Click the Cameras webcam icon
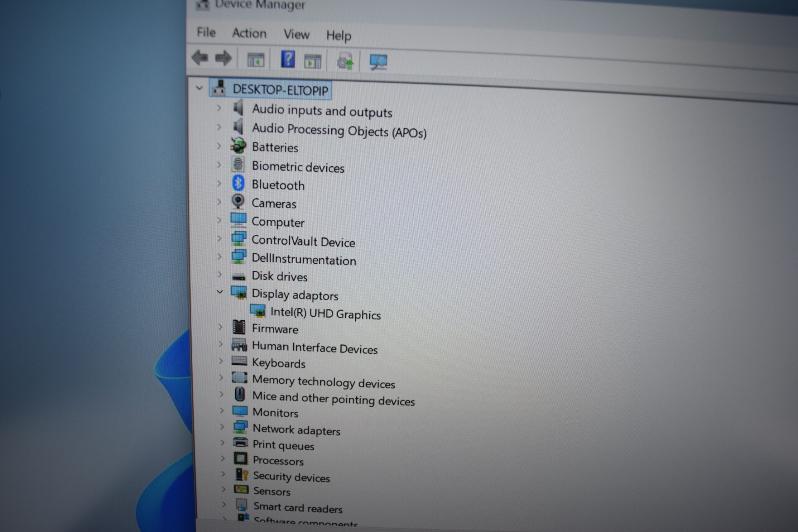Image resolution: width=798 pixels, height=532 pixels. 238,202
